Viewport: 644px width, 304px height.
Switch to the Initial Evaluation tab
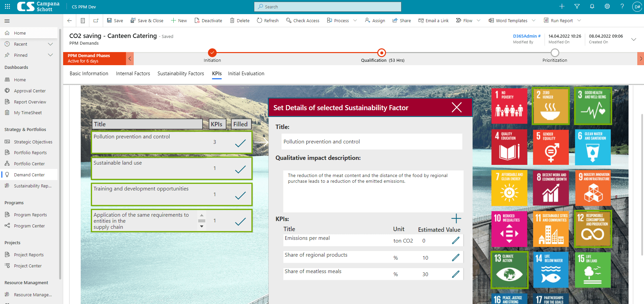[246, 74]
